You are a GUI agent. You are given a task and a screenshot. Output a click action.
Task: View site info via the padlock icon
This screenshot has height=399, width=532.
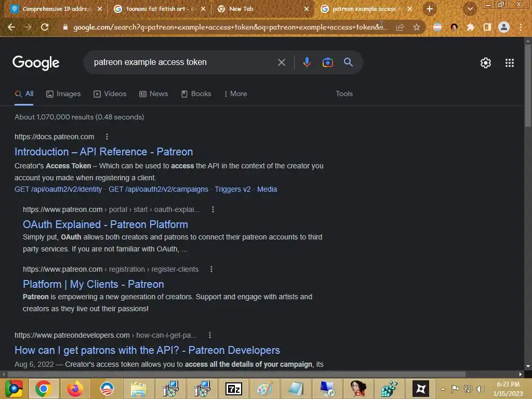(65, 27)
